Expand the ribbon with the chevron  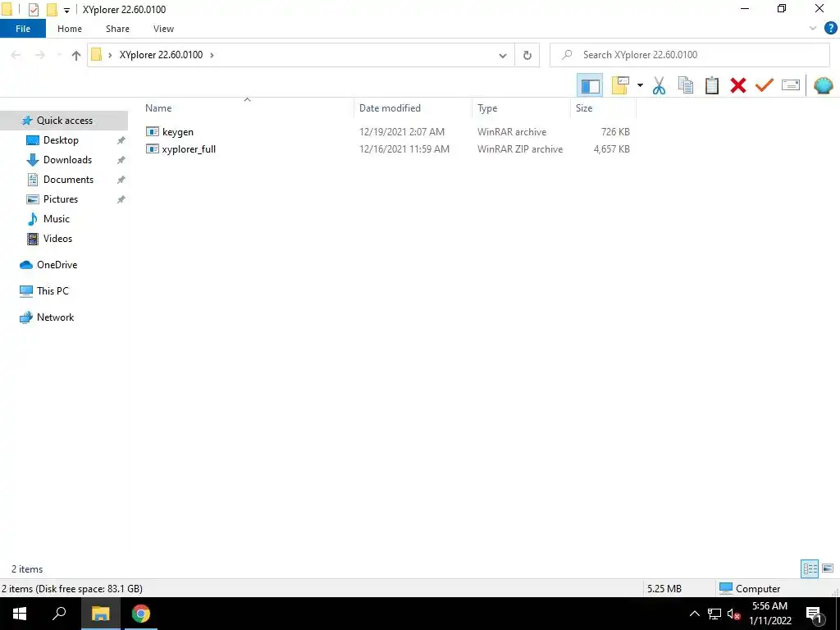[813, 29]
